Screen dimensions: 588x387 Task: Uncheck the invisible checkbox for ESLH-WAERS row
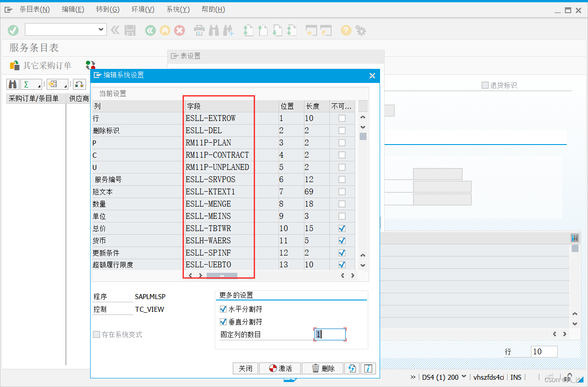pos(342,241)
